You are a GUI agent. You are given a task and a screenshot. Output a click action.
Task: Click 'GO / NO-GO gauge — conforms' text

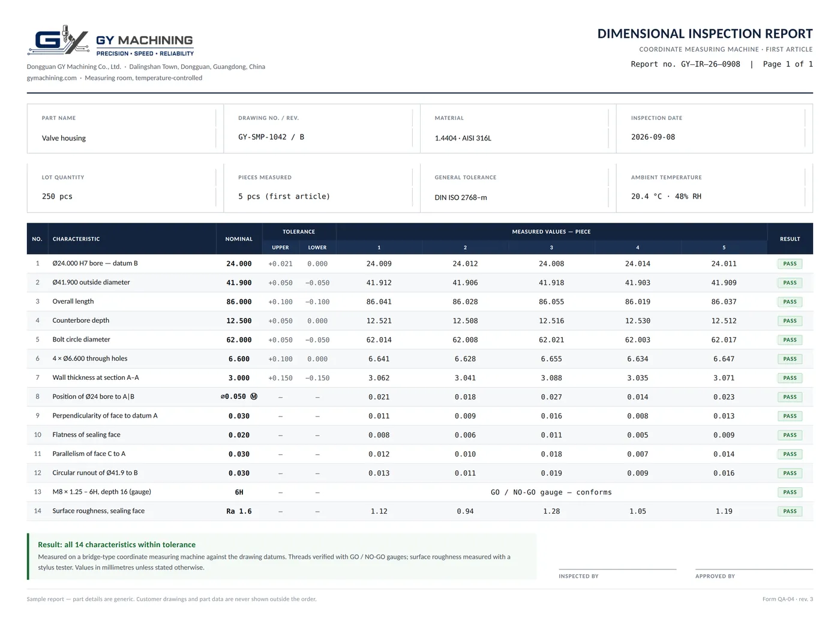[551, 493]
